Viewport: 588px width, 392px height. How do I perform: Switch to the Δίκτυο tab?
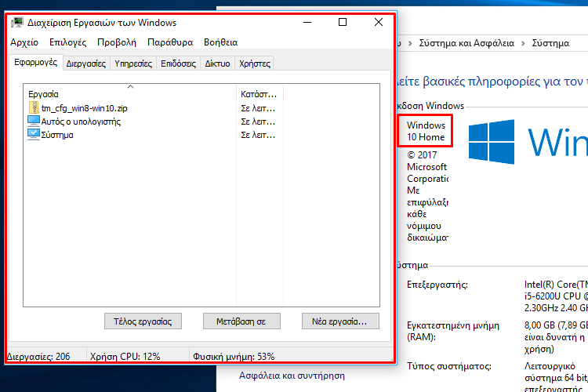click(217, 64)
